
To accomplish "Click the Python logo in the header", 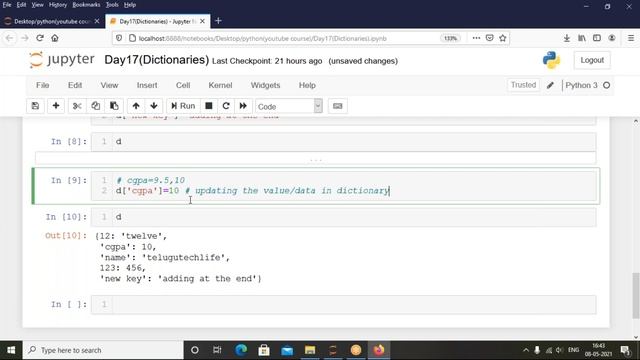I will [551, 60].
